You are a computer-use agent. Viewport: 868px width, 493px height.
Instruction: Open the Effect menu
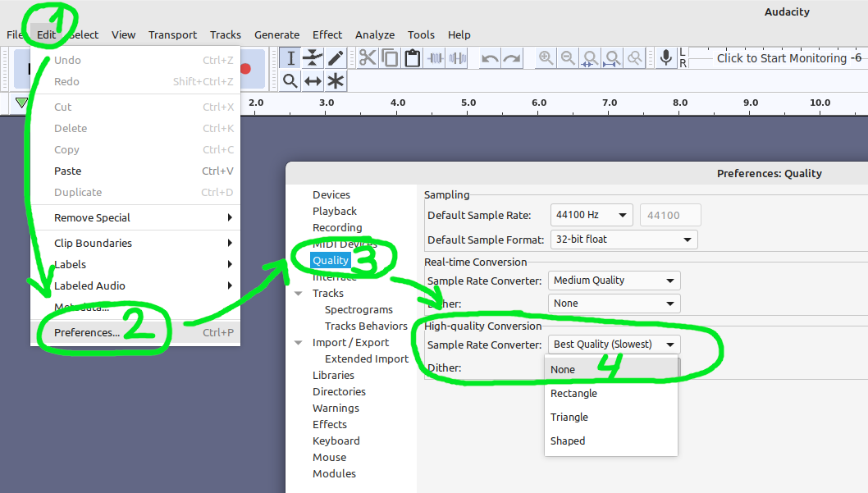(x=327, y=34)
